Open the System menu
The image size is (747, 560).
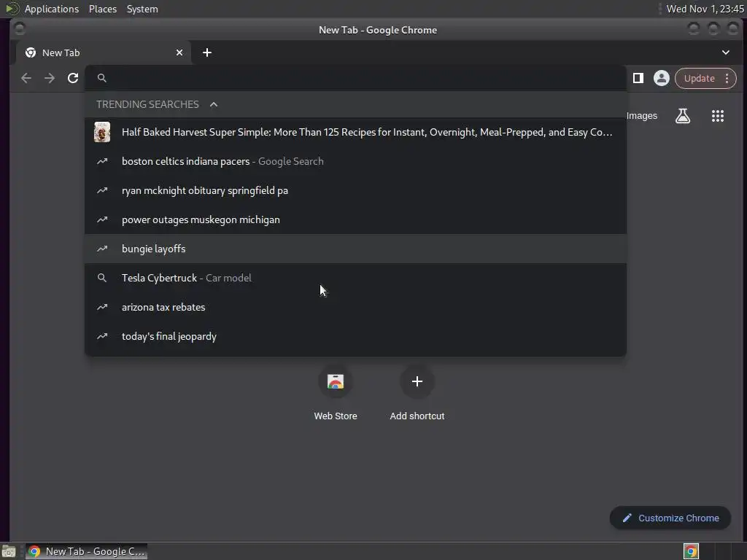[x=142, y=9]
